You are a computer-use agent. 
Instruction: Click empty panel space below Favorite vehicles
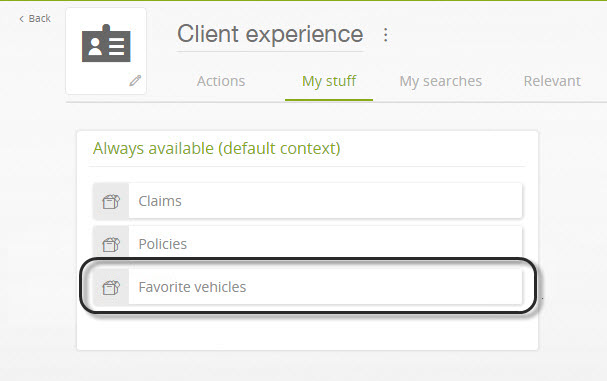(307, 330)
